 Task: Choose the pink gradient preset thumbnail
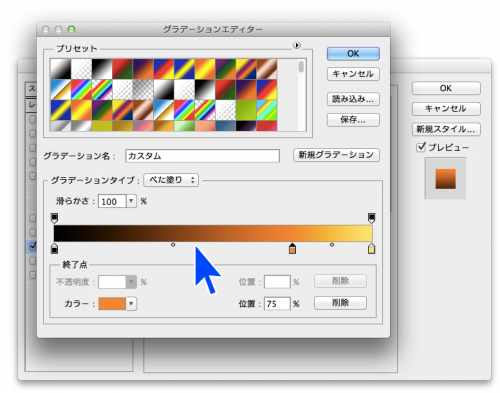(143, 126)
